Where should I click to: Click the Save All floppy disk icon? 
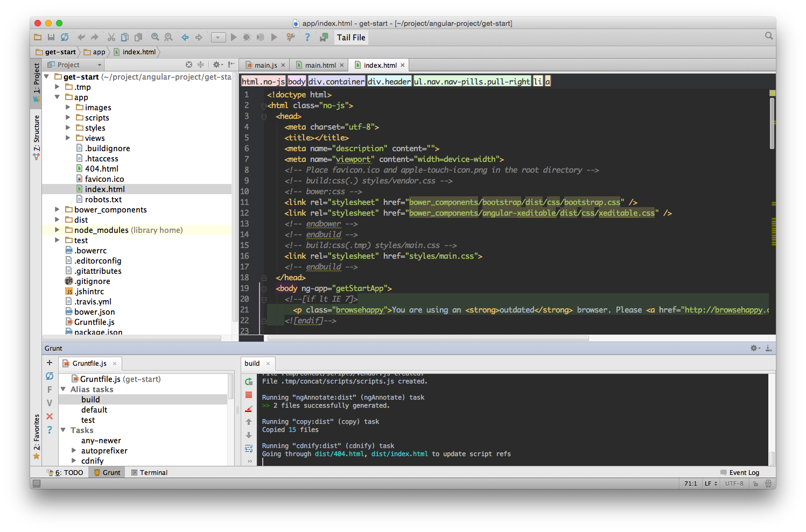coord(51,37)
